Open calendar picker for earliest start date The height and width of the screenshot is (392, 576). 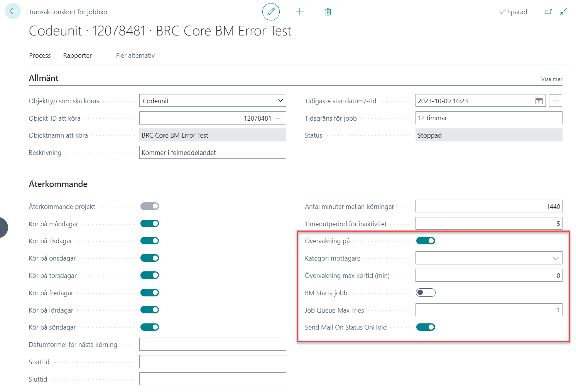tap(539, 101)
